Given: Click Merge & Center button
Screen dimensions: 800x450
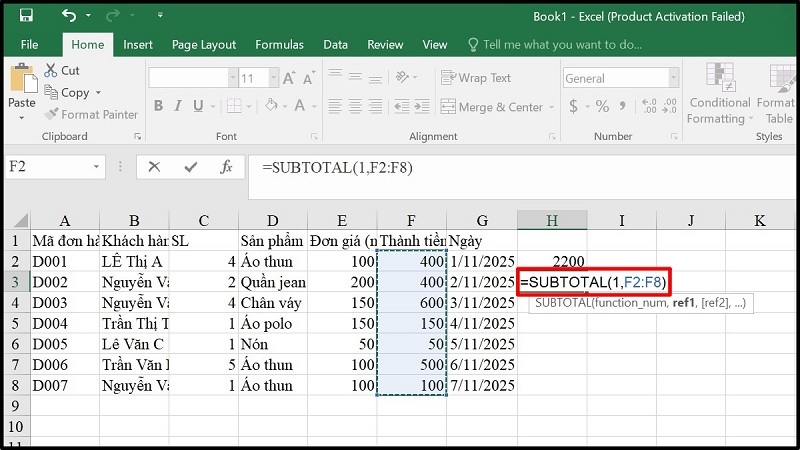Looking at the screenshot, I should [492, 107].
